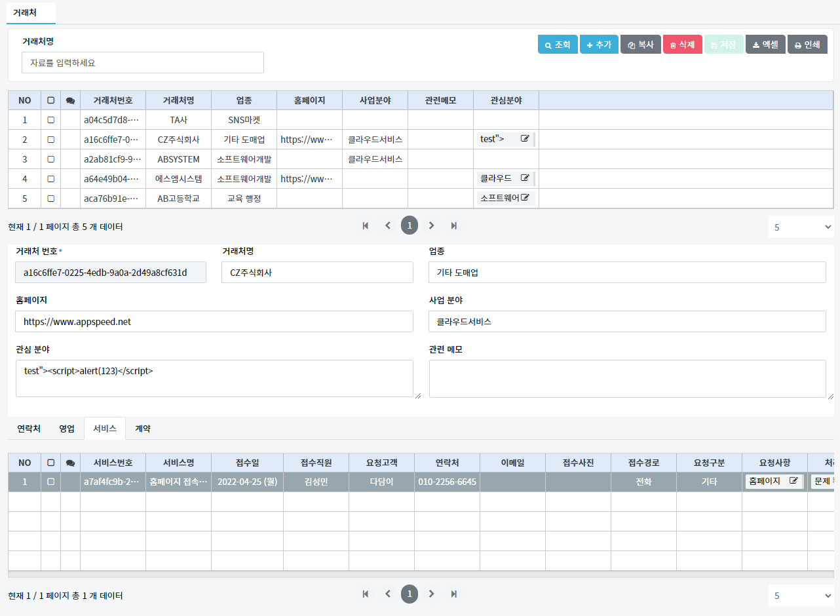This screenshot has width=840, height=616.
Task: Select the a7af4fc9b-2 서비스번호 cell
Action: tap(113, 482)
